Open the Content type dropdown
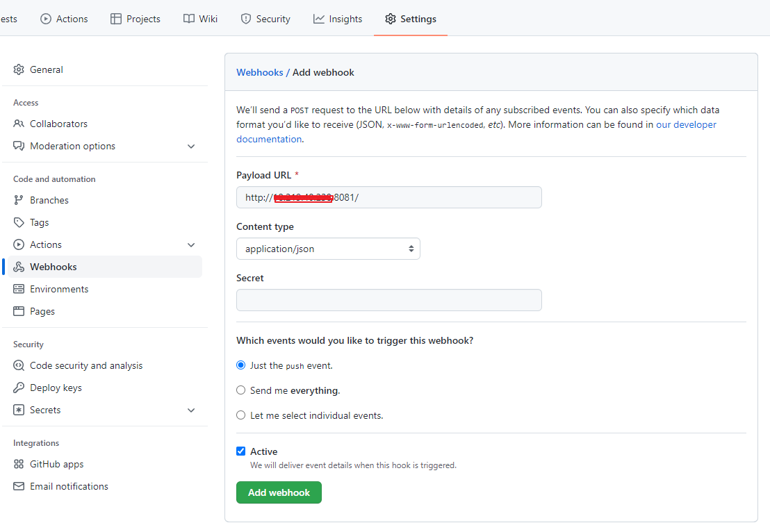The image size is (770, 532). 328,249
